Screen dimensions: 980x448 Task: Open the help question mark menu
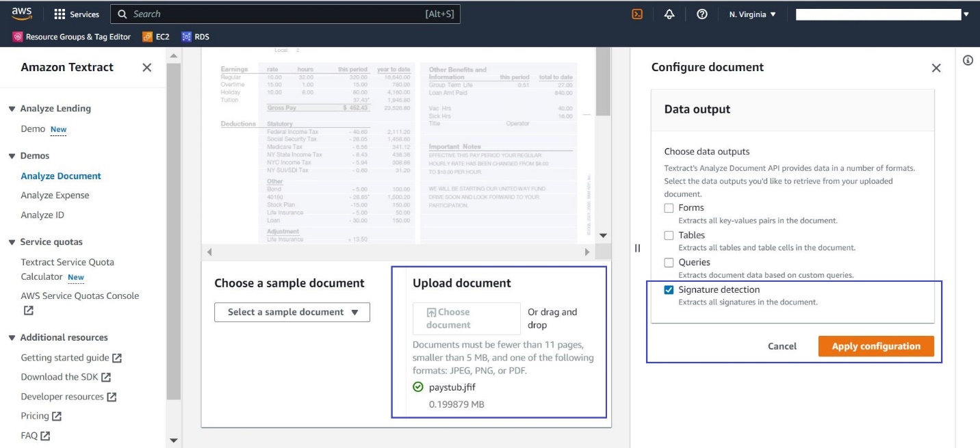coord(701,14)
